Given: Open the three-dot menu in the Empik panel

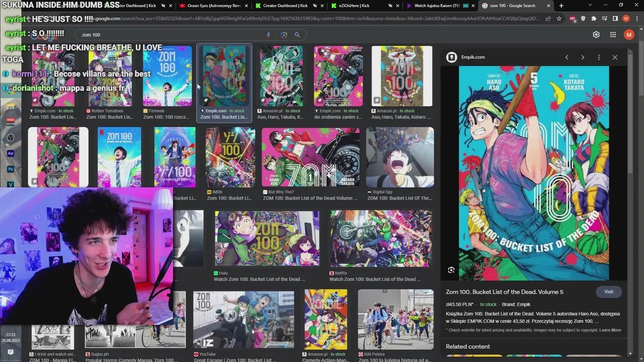Looking at the screenshot, I should click(x=599, y=57).
